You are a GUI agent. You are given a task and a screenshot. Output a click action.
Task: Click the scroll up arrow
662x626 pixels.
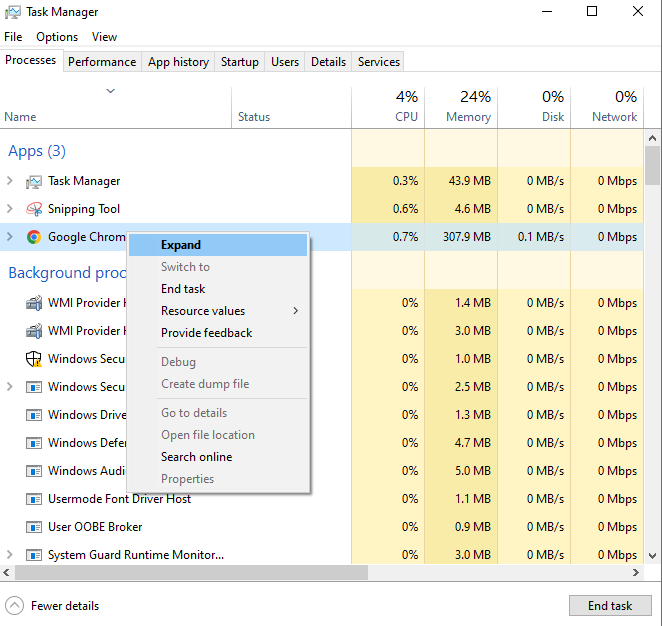pyautogui.click(x=652, y=138)
